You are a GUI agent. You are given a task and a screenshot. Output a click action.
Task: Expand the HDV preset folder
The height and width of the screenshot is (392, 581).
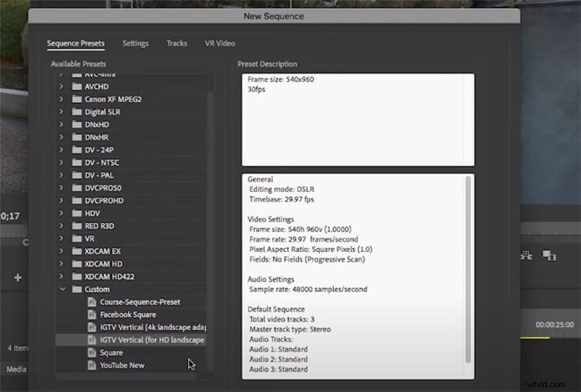point(61,213)
